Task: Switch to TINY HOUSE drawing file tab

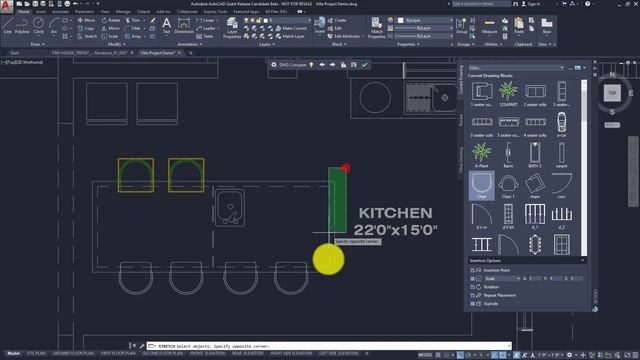Action: 90,53
